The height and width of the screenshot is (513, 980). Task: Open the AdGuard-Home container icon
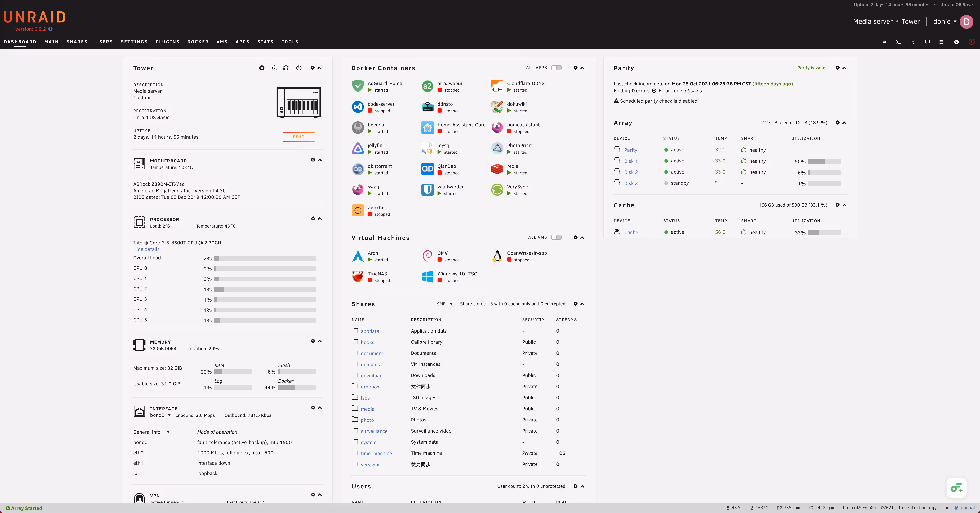pyautogui.click(x=358, y=86)
